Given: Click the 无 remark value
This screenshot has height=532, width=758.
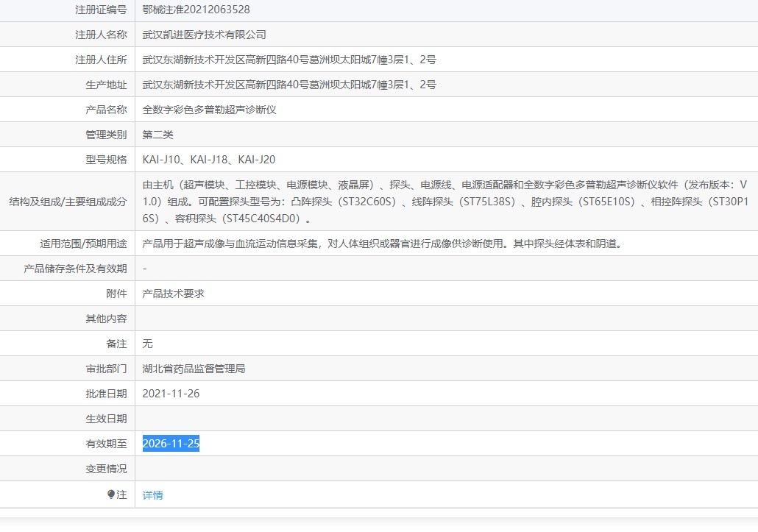Looking at the screenshot, I should click(147, 344).
